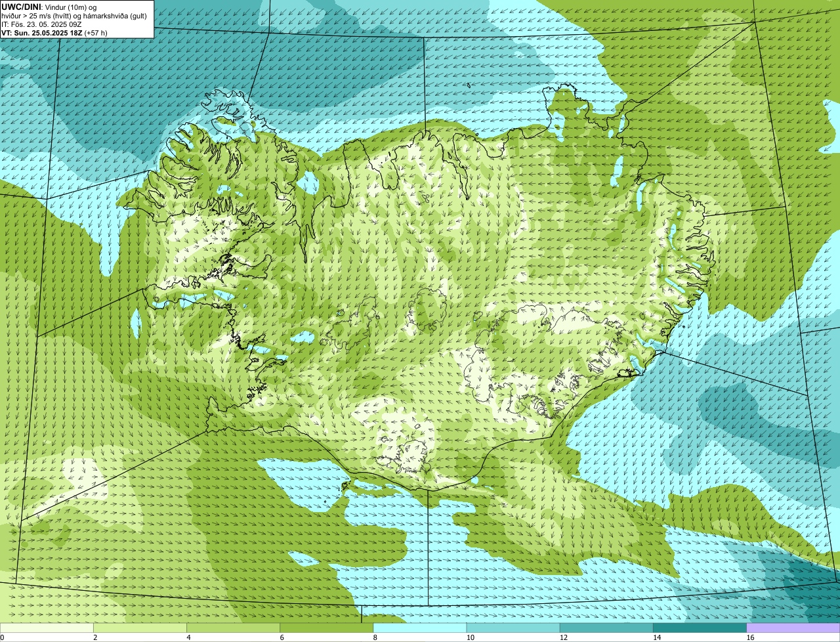
Task: Click the legend swatch between 8 and 10
Action: pyautogui.click(x=420, y=628)
